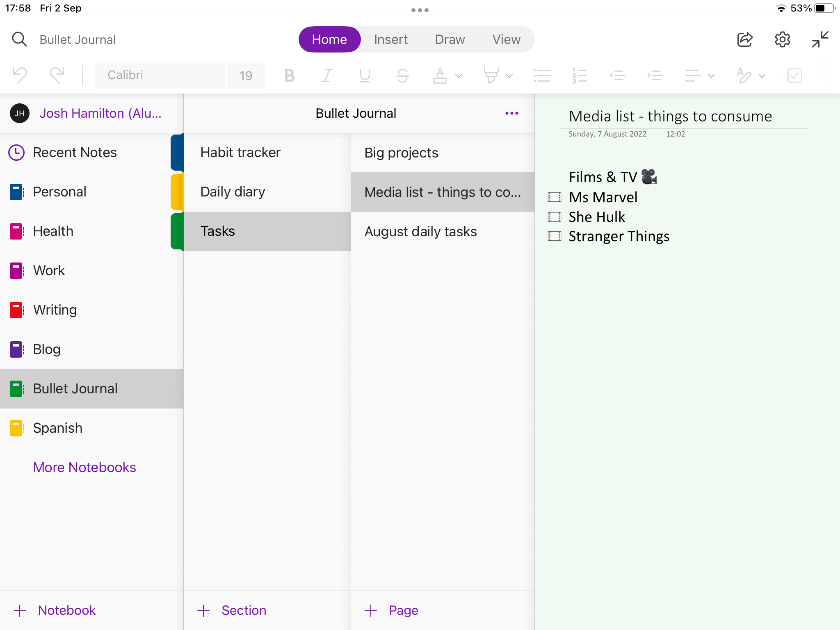Open Bullet Journal section options (three dots)

coord(512,113)
